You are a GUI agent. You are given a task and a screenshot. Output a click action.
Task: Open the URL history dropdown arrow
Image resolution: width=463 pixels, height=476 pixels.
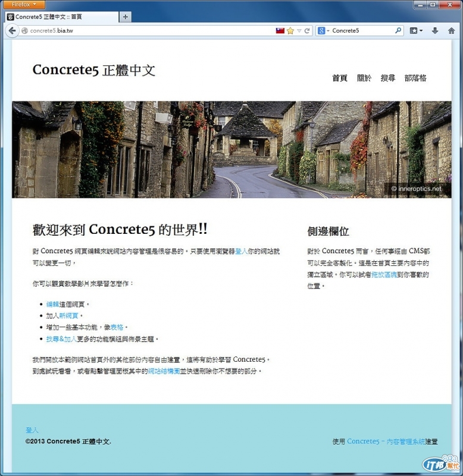click(299, 31)
